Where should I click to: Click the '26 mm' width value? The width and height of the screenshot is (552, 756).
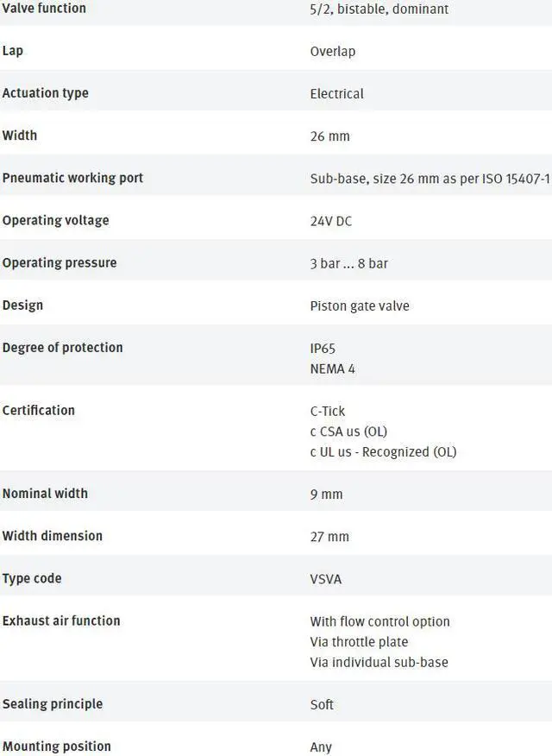click(329, 136)
